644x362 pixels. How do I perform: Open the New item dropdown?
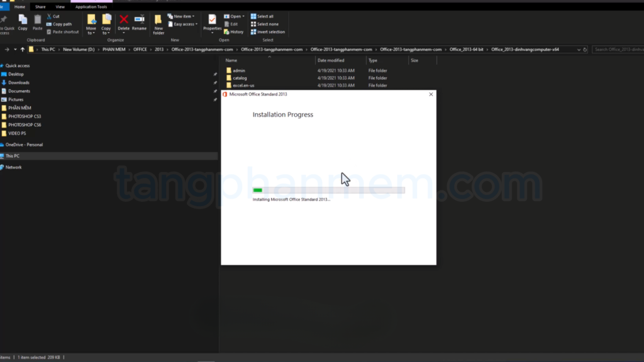pos(181,16)
